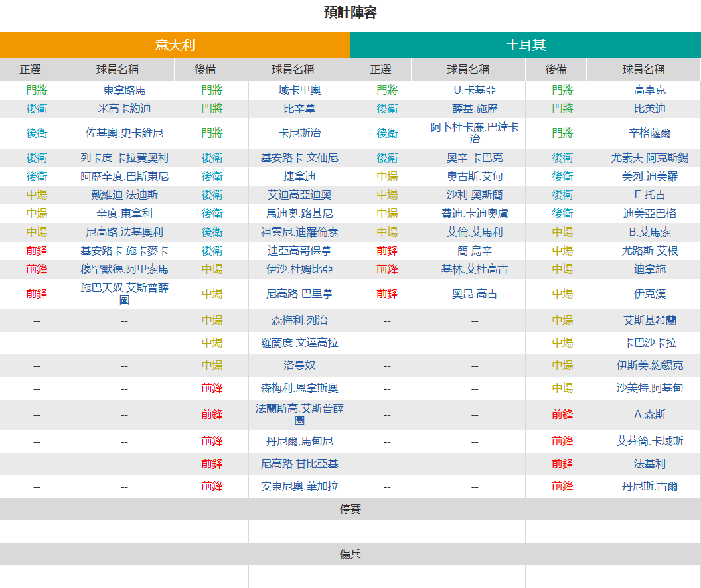
Task: Select 穆罕默德.阿里索馬 name
Action: click(124, 269)
